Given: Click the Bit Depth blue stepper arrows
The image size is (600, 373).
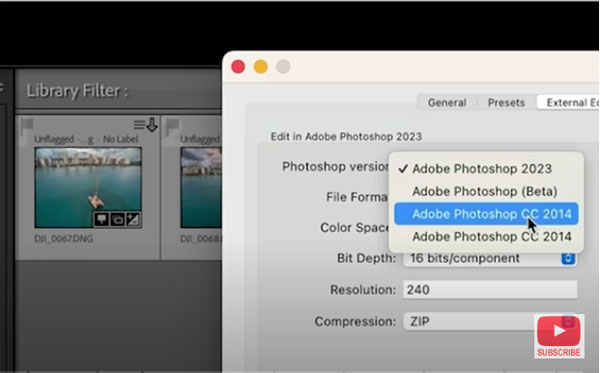Looking at the screenshot, I should click(568, 259).
